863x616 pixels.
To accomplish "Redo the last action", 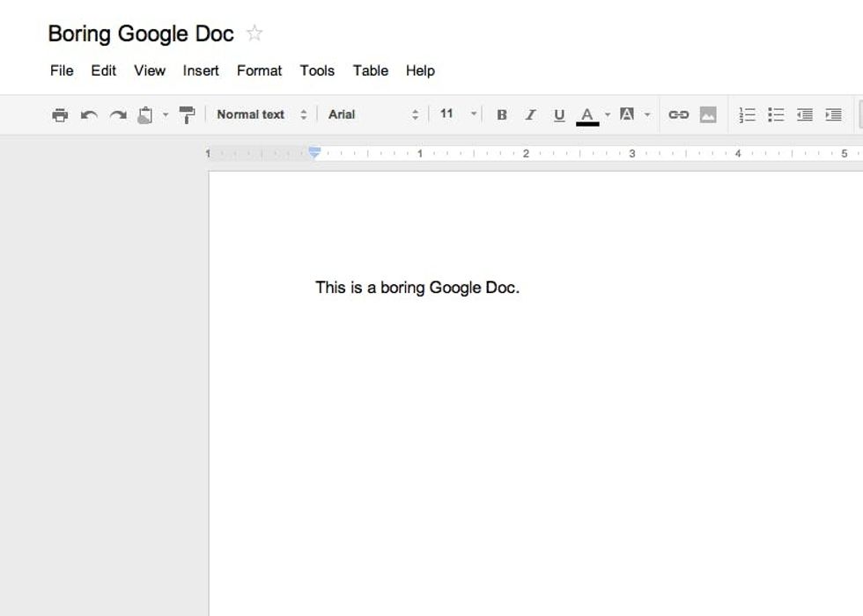I will tap(118, 115).
